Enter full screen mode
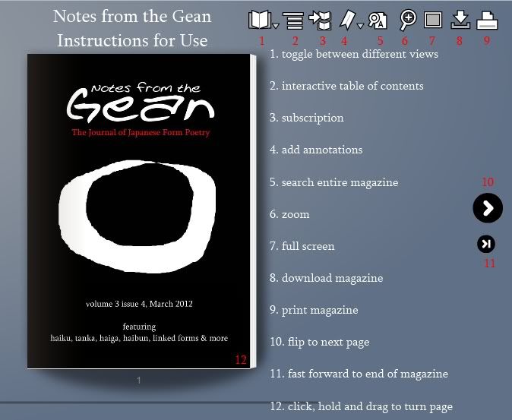 click(x=432, y=21)
